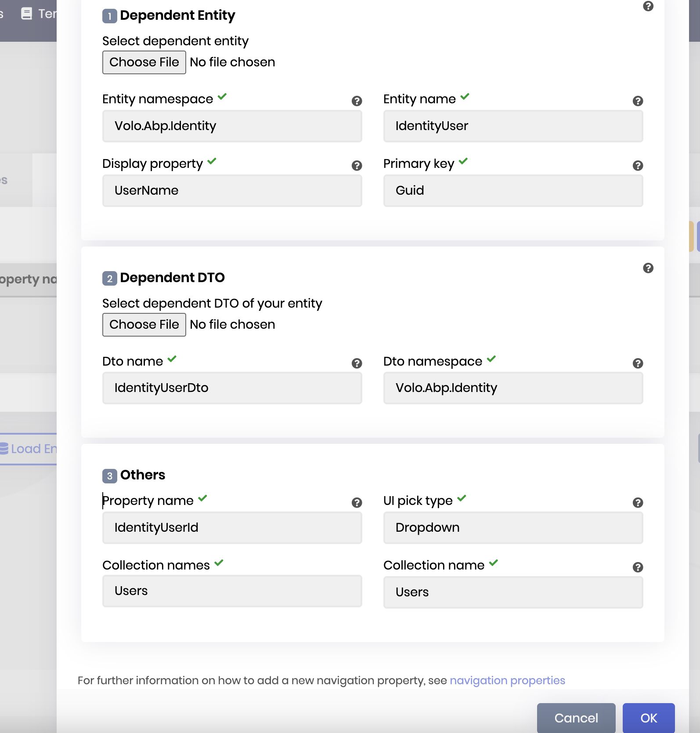700x733 pixels.
Task: Click help icon beside Primary key
Action: [x=638, y=166]
